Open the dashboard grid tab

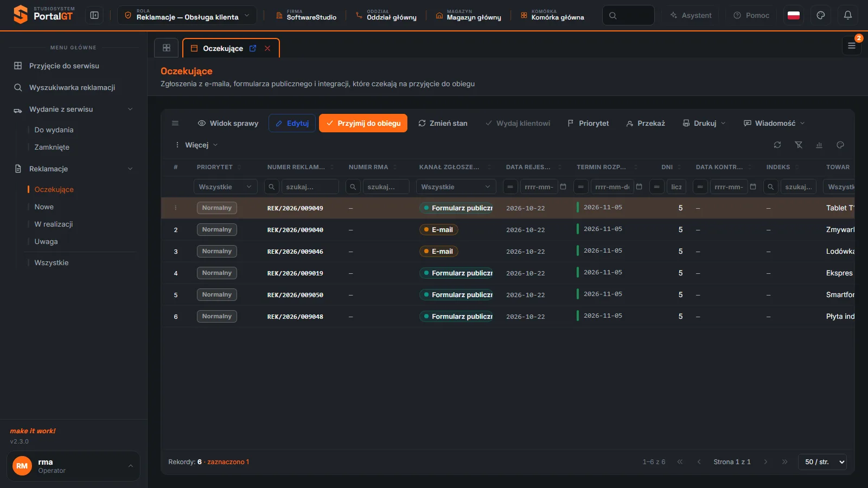pos(167,48)
